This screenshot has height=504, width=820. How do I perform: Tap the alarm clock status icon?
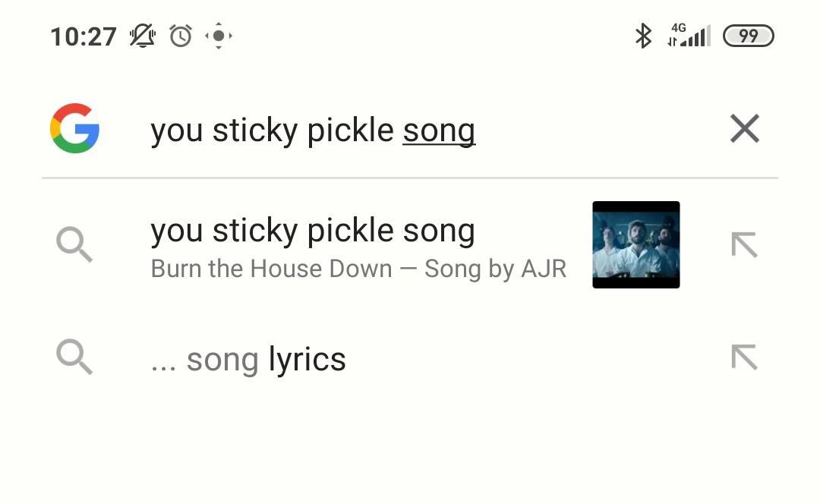[x=181, y=36]
